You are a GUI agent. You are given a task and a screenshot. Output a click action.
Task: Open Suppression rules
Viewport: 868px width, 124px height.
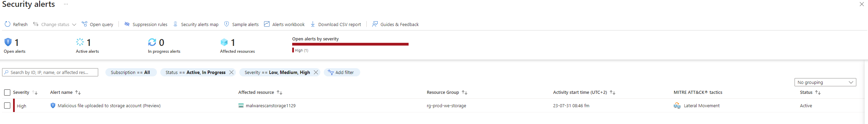point(146,24)
